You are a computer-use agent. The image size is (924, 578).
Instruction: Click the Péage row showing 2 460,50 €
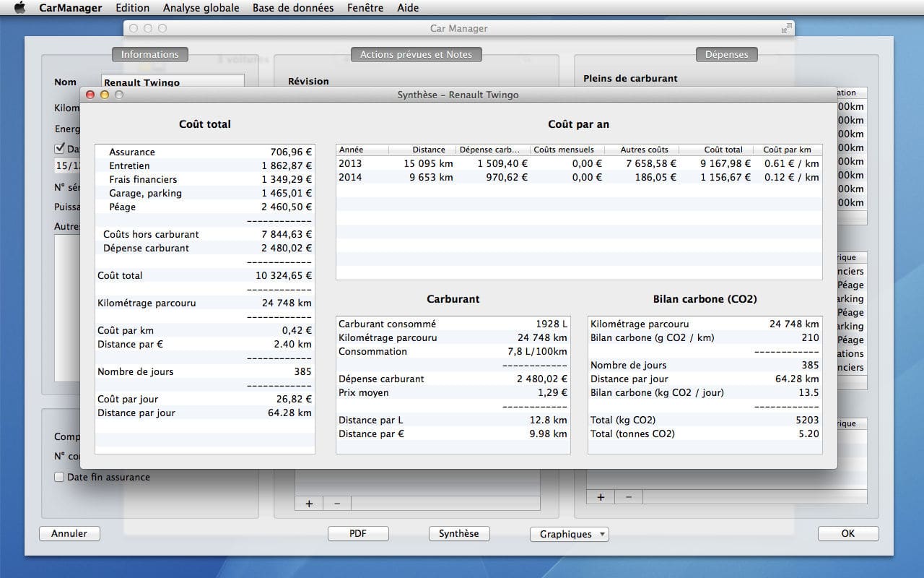coord(205,207)
